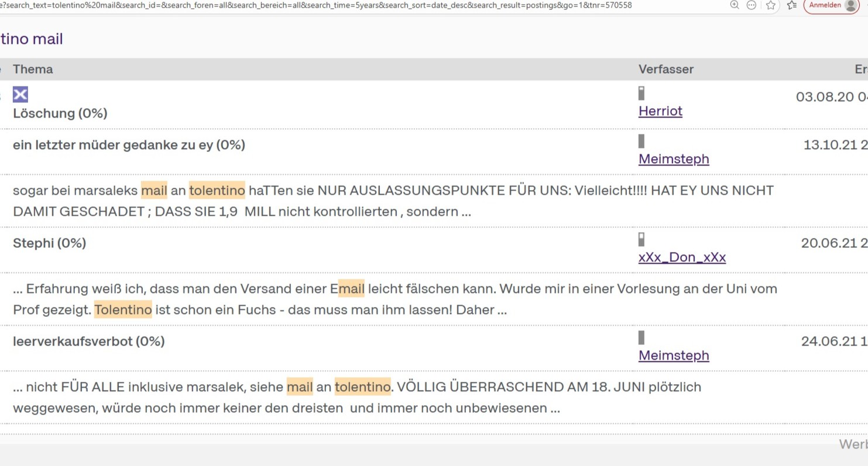This screenshot has width=868, height=466.
Task: Click the profile avatar next to Anmelden
Action: (x=850, y=5)
